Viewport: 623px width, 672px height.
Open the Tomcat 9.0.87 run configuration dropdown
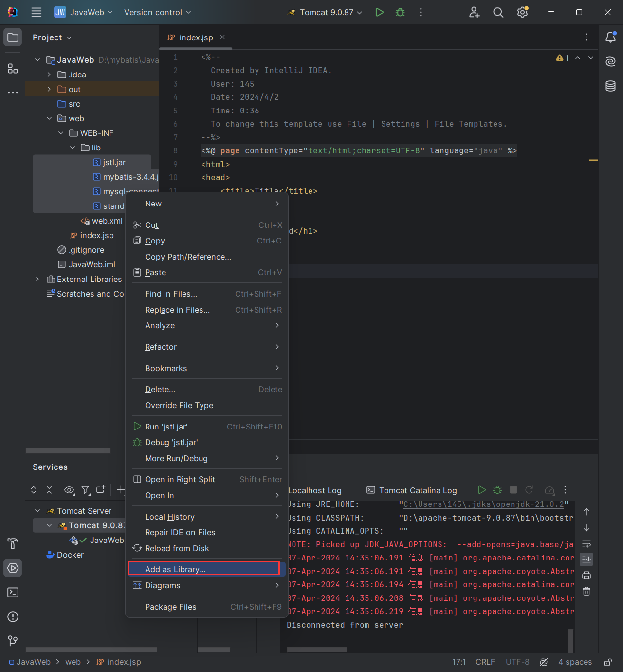coord(326,12)
